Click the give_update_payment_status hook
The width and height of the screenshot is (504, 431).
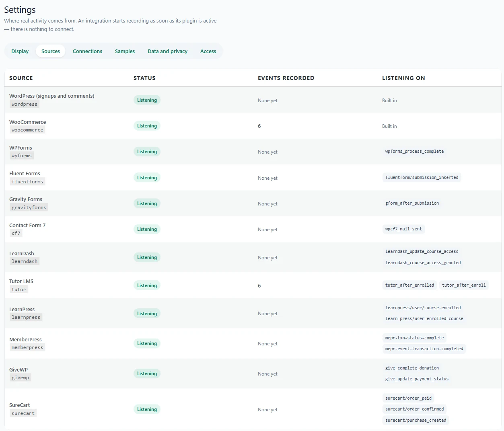click(x=417, y=379)
